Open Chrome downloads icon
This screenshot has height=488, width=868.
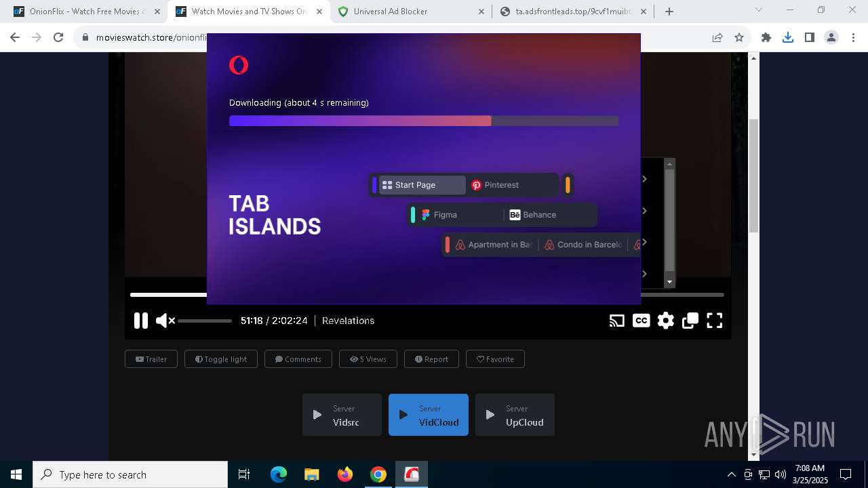[788, 38]
